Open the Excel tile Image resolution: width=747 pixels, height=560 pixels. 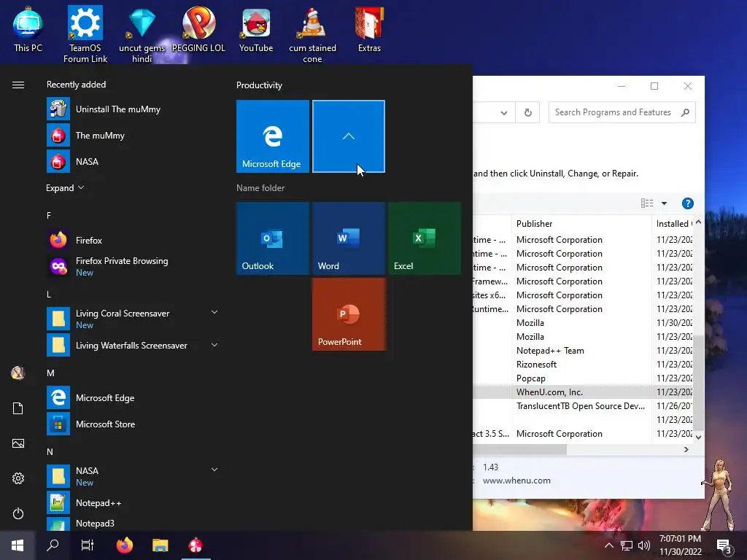pyautogui.click(x=425, y=238)
